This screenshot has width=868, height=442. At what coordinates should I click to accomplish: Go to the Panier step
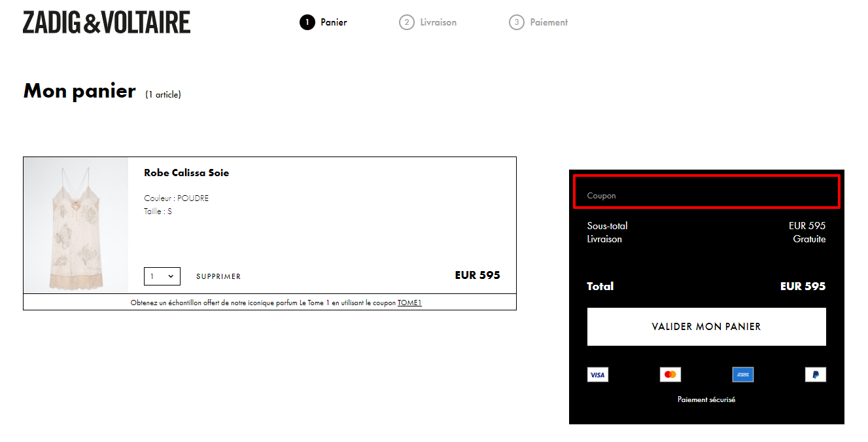(x=334, y=22)
